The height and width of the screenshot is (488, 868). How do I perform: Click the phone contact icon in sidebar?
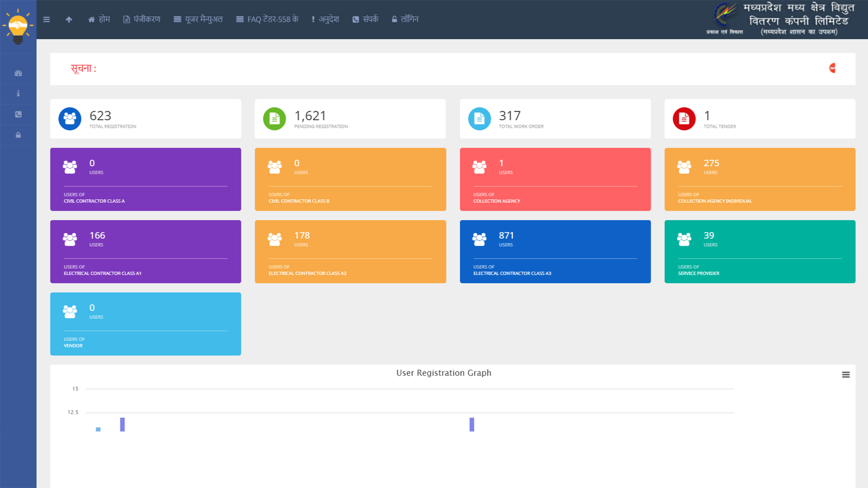[x=18, y=114]
